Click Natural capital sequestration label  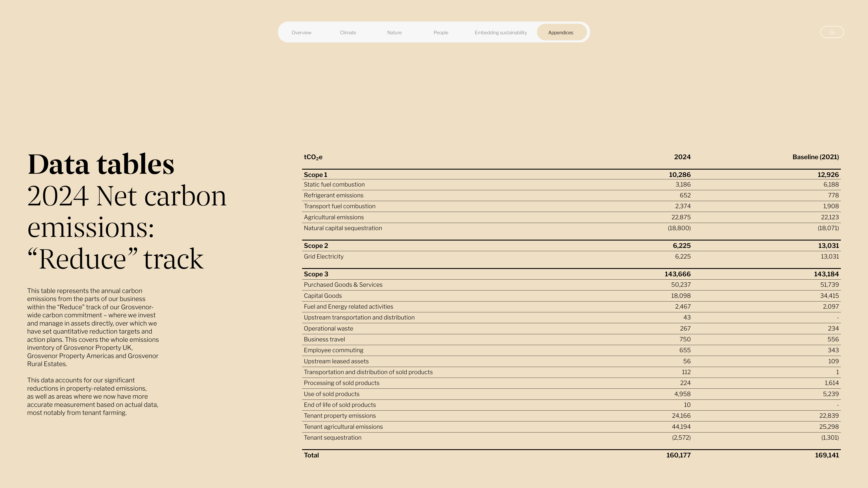343,228
